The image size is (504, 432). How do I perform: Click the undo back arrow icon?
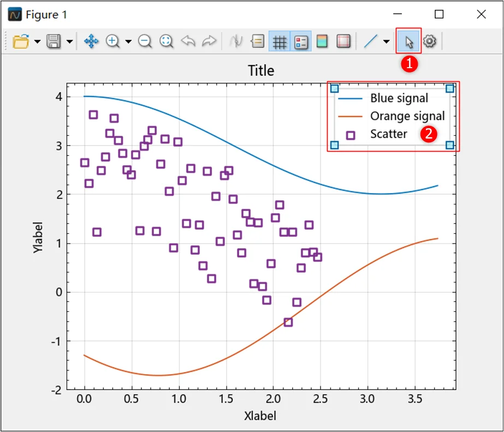pyautogui.click(x=188, y=41)
